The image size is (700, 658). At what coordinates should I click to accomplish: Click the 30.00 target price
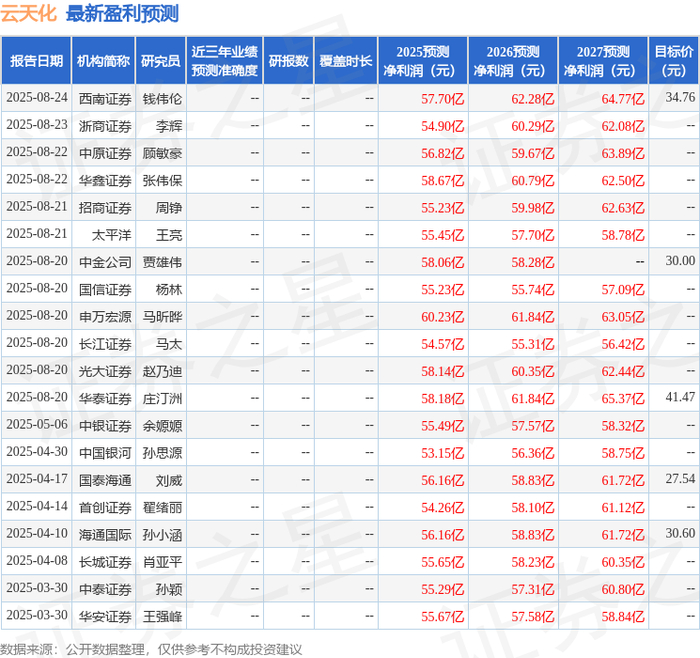click(x=680, y=261)
